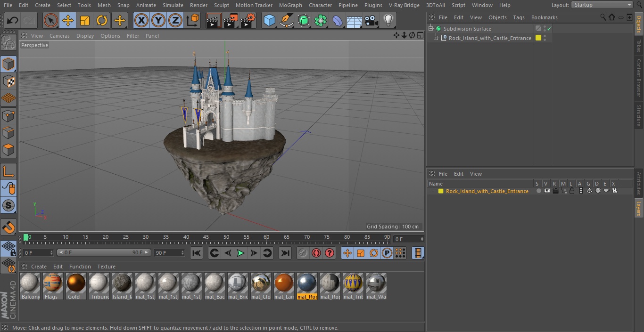The height and width of the screenshot is (332, 644).
Task: Go to end of animation button
Action: pos(285,253)
